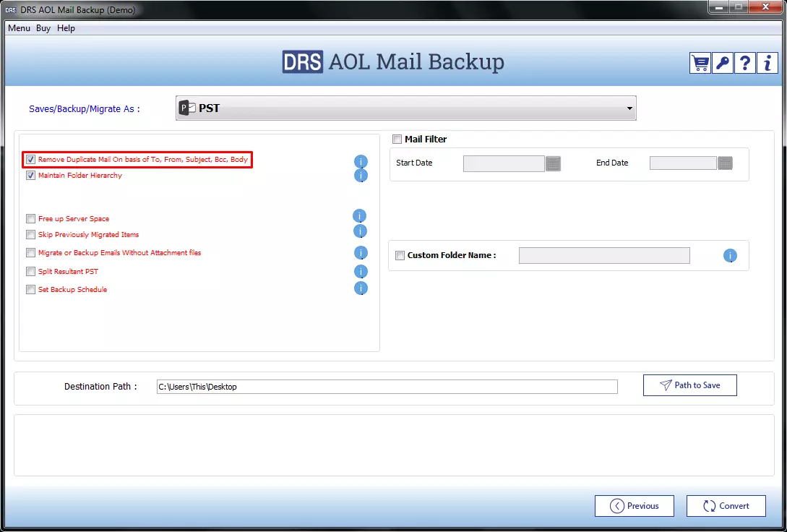Viewport: 787px width, 532px height.
Task: Open the Start Date calendar picker
Action: click(553, 163)
